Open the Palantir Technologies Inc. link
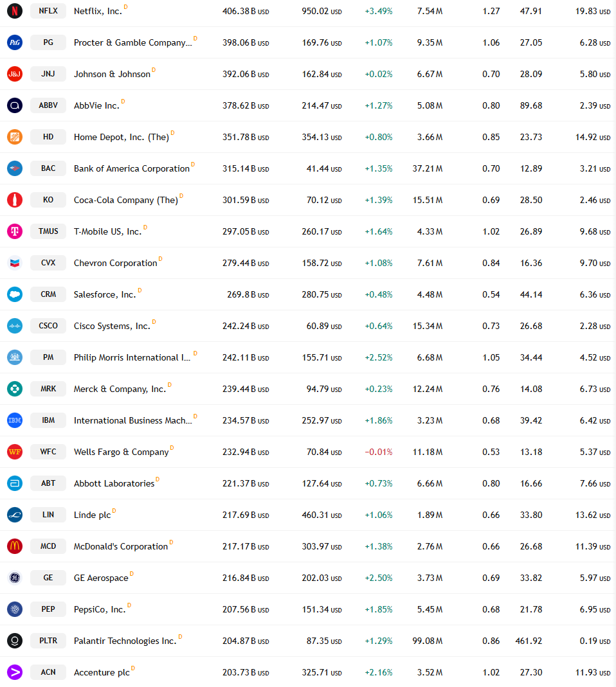 coord(125,641)
